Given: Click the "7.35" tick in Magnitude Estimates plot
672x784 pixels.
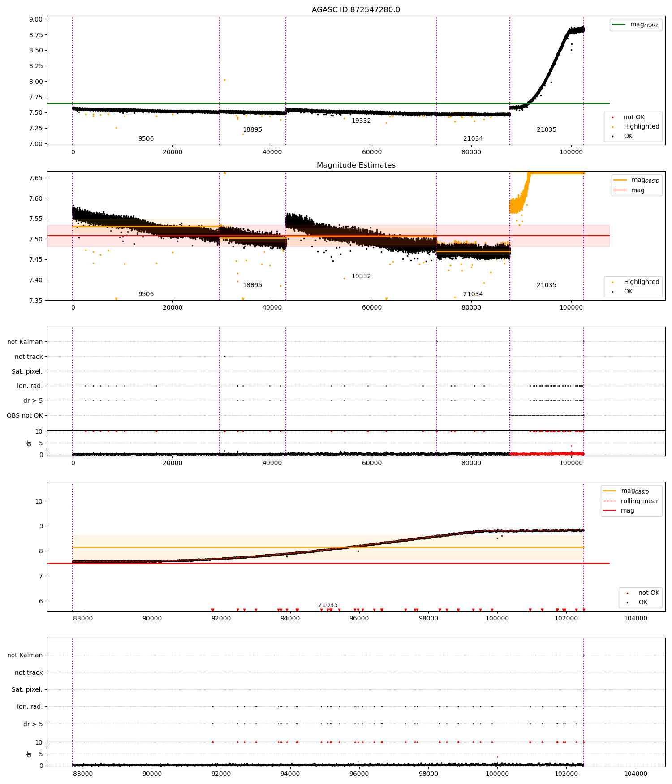Looking at the screenshot, I should click(x=37, y=301).
